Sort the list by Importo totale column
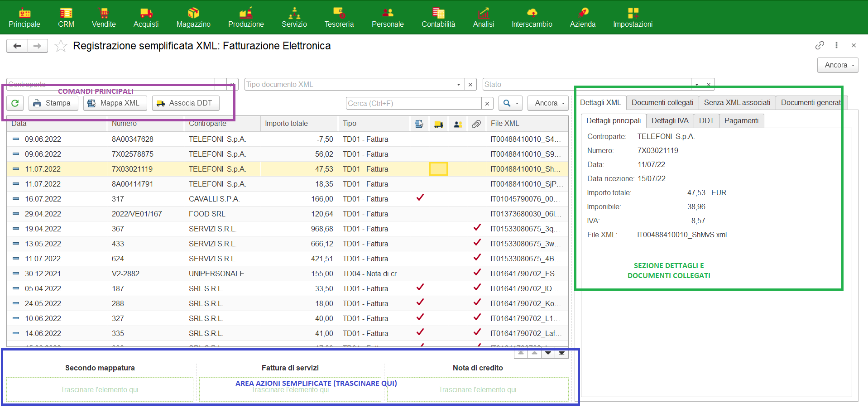The height and width of the screenshot is (408, 868). click(x=299, y=124)
